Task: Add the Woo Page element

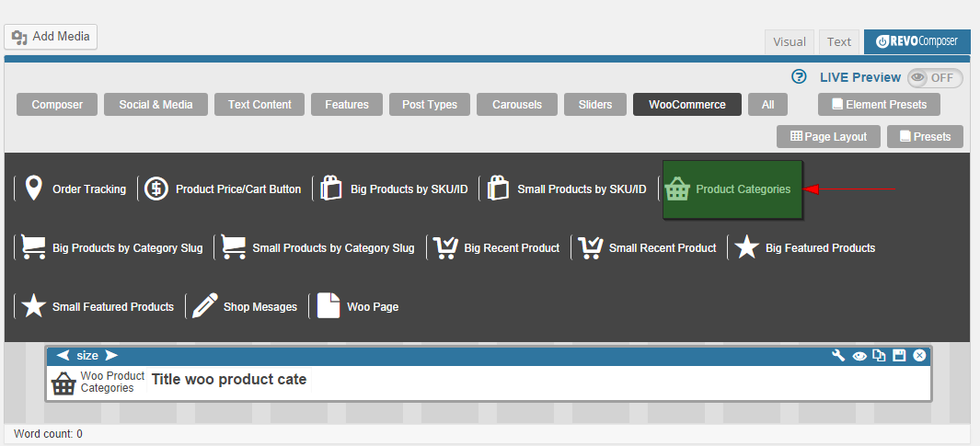Action: pyautogui.click(x=358, y=306)
